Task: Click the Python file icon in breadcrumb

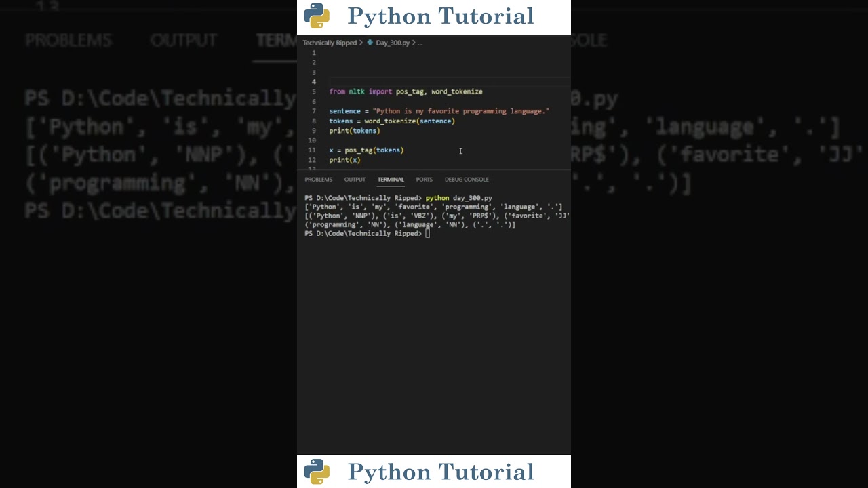Action: [370, 43]
